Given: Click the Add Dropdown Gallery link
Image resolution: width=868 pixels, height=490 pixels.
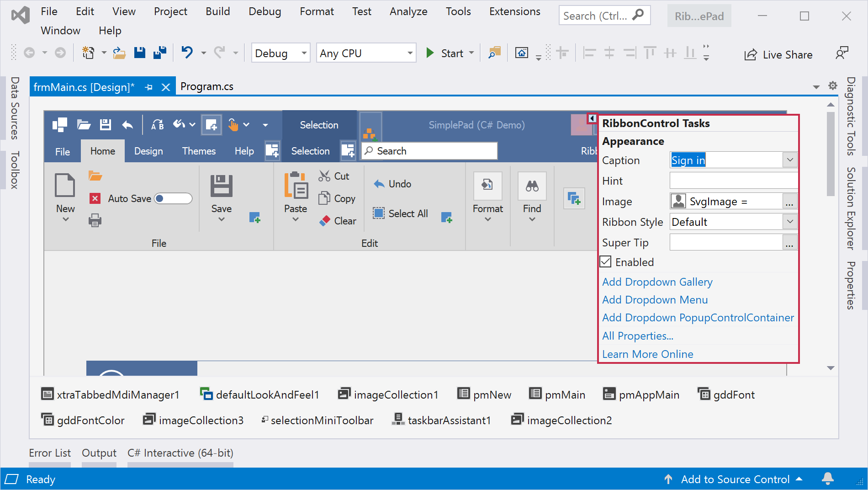Looking at the screenshot, I should [x=657, y=282].
